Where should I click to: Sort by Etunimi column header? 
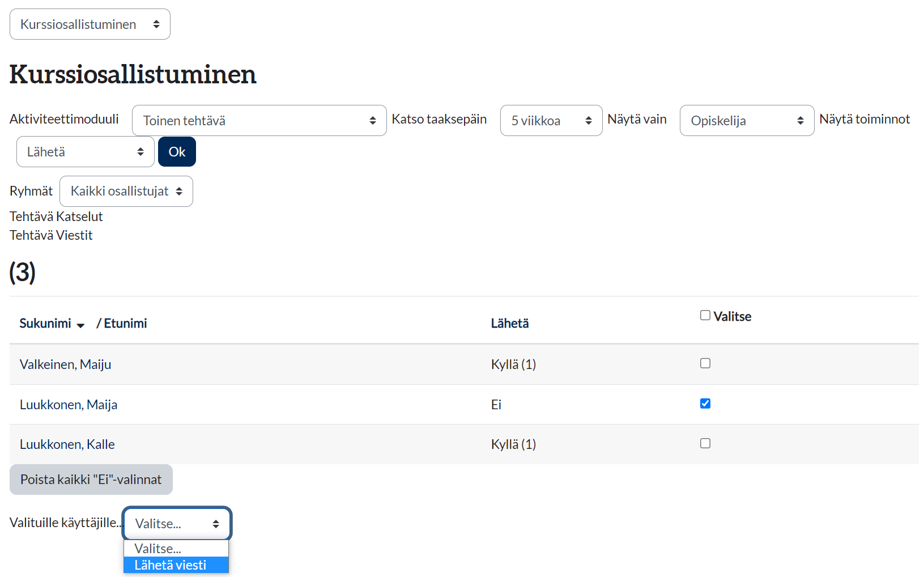125,323
